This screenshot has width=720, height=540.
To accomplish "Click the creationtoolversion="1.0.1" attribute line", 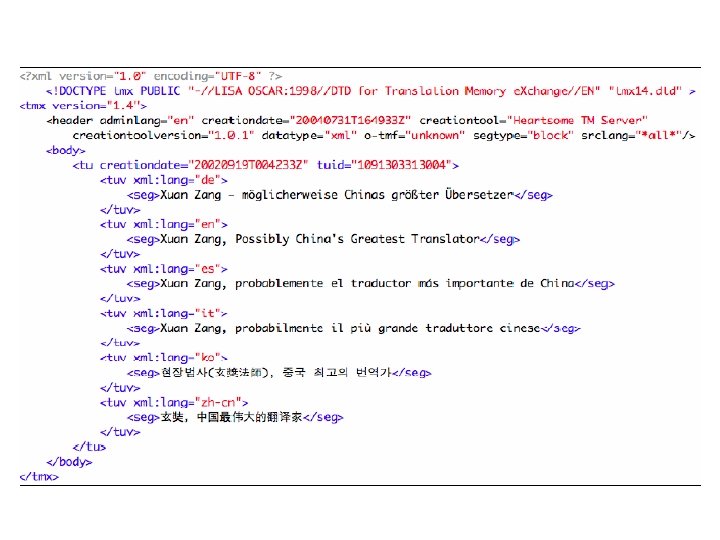I will (384, 135).
